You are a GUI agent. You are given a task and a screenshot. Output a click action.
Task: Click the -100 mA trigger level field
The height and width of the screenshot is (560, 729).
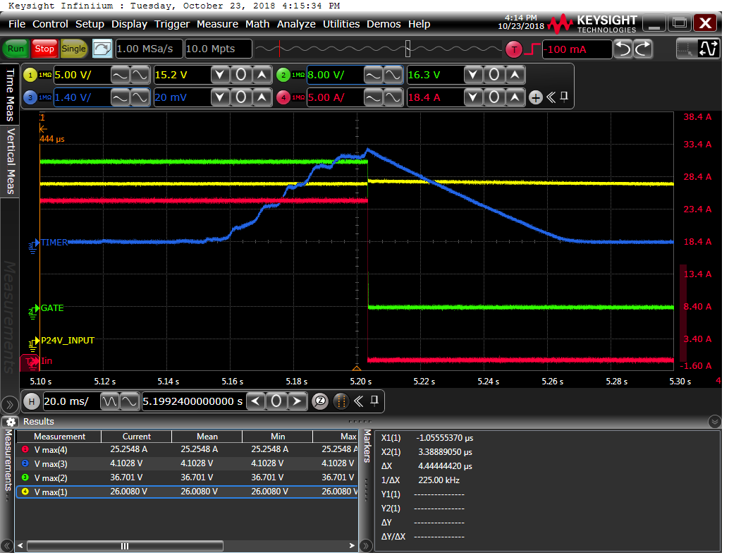click(577, 49)
